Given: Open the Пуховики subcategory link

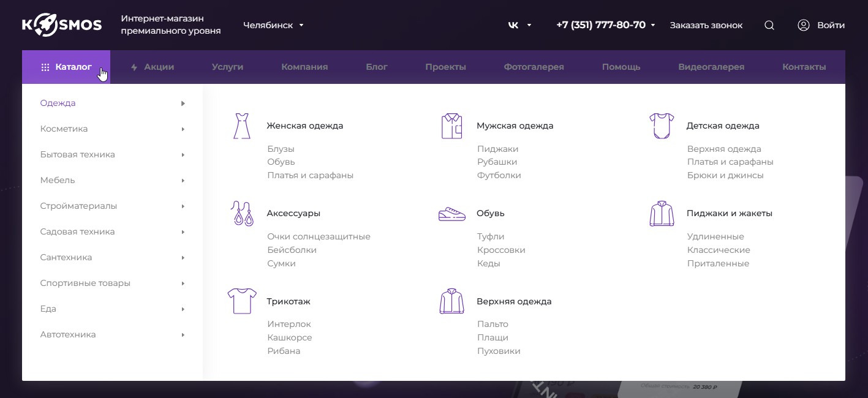Looking at the screenshot, I should pyautogui.click(x=499, y=351).
